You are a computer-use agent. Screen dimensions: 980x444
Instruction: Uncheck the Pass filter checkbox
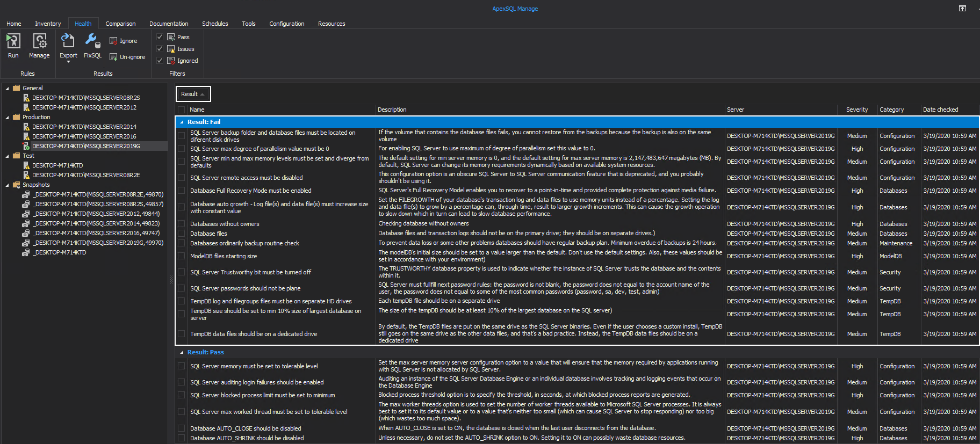coord(160,37)
